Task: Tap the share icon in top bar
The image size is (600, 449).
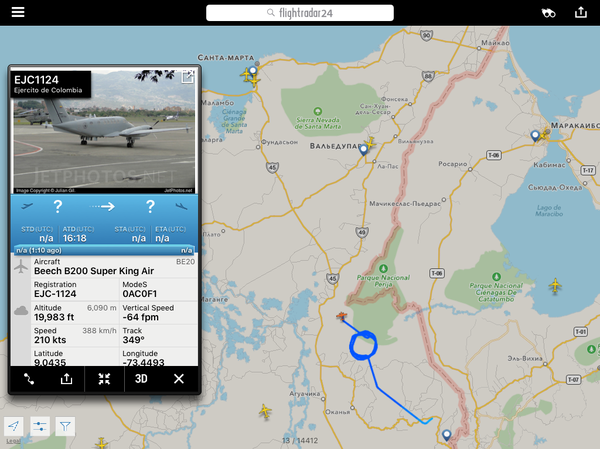Action: [x=581, y=12]
